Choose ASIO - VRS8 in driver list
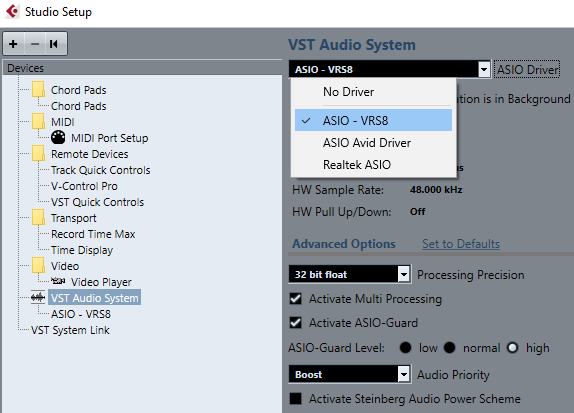 (373, 120)
